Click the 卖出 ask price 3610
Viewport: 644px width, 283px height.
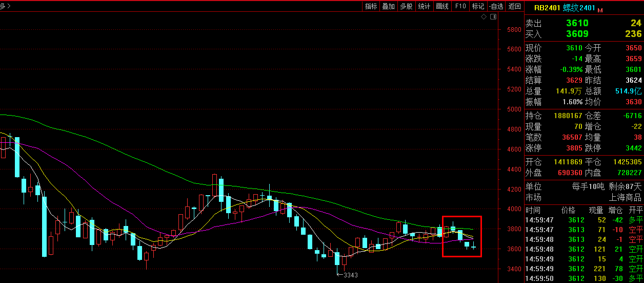point(577,23)
